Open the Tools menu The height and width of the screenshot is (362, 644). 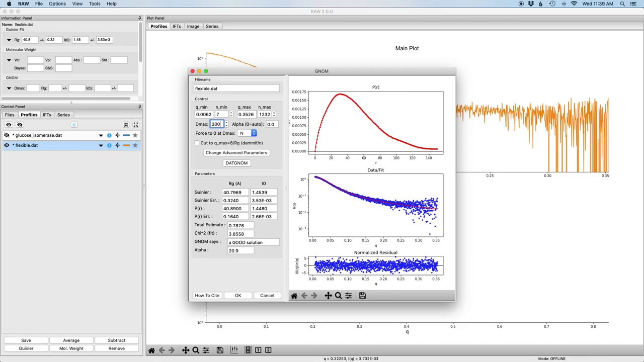95,4
